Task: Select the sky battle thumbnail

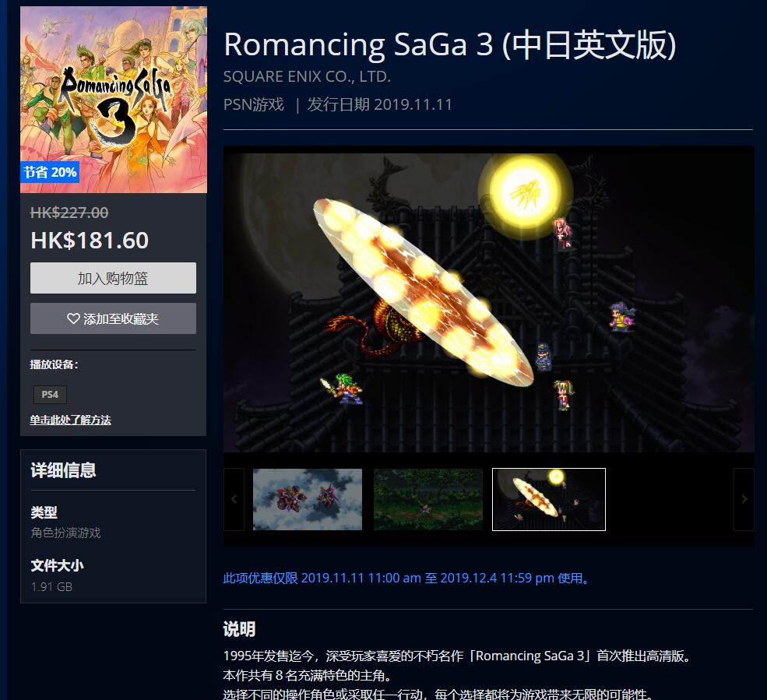Action: pyautogui.click(x=308, y=499)
